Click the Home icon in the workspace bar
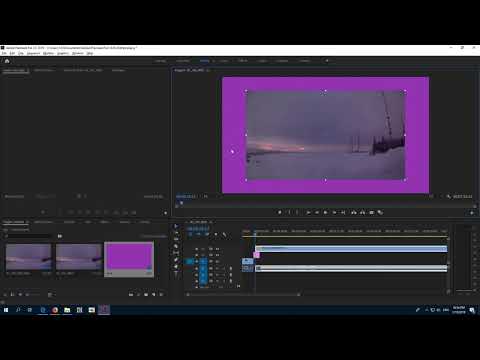 pyautogui.click(x=7, y=61)
